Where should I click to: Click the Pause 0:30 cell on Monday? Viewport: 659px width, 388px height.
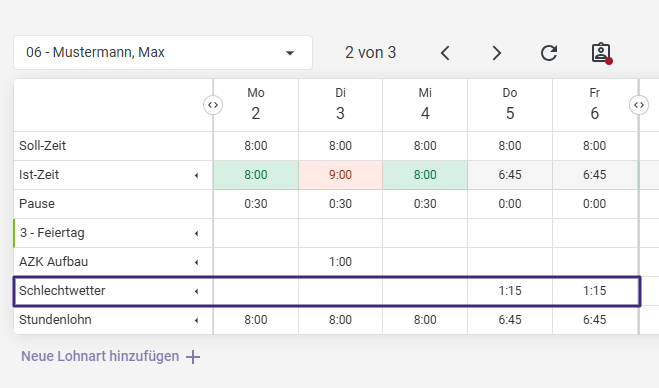pos(256,204)
